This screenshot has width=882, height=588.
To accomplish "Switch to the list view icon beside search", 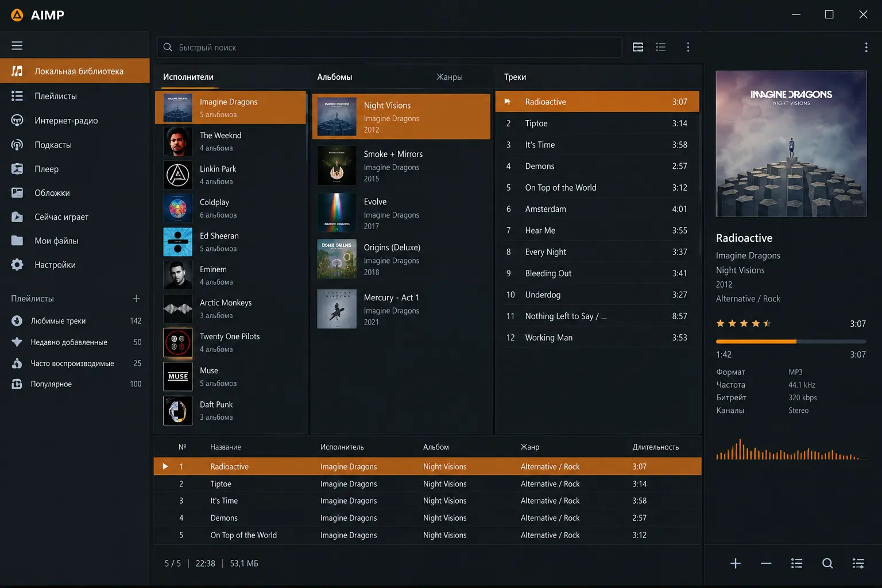I will tap(661, 47).
